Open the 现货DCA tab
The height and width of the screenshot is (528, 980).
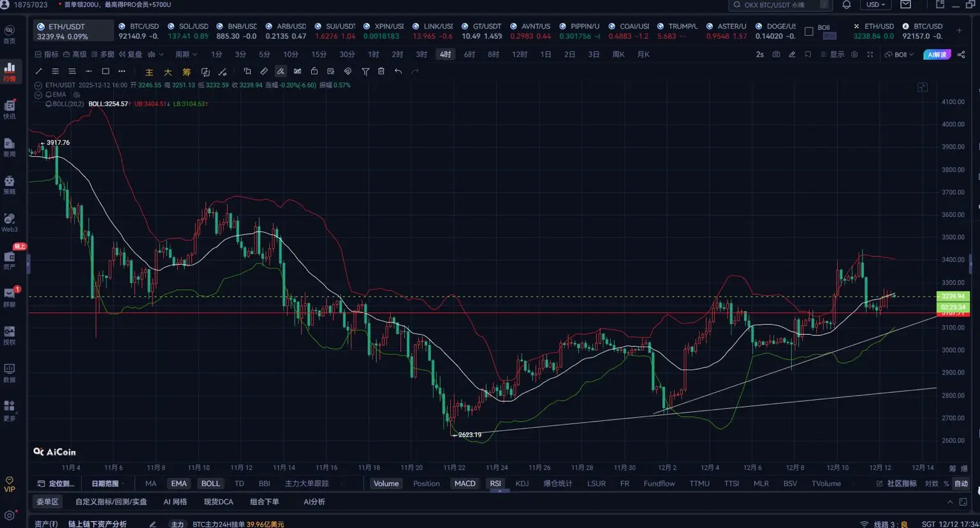pos(218,502)
